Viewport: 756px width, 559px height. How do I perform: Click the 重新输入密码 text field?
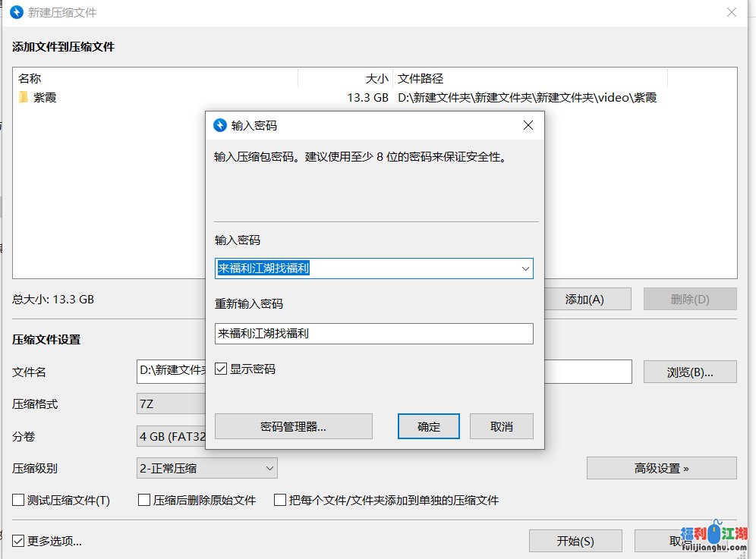373,334
